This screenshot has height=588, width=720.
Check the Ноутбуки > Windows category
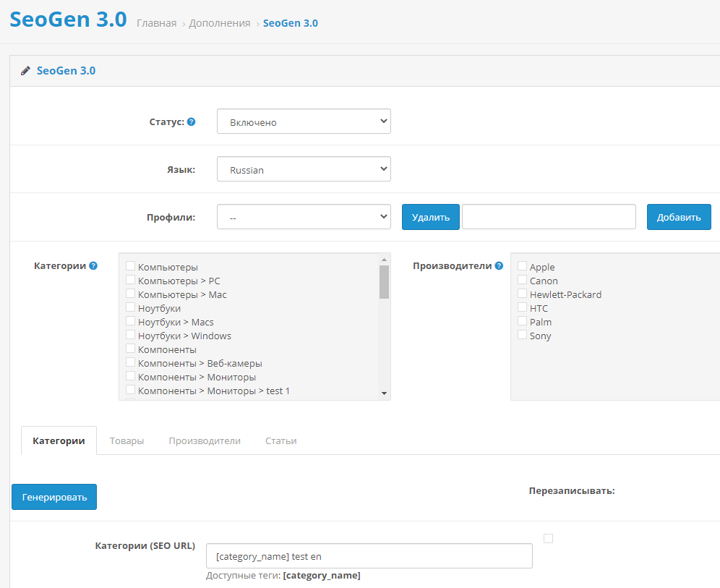click(x=130, y=336)
